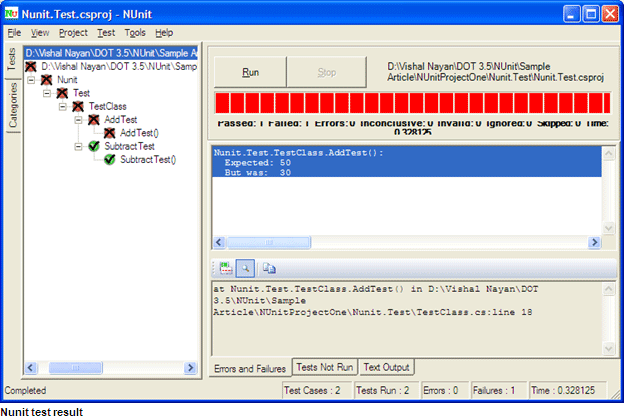This screenshot has width=624, height=416.
Task: Click the 'Completed' status bar text
Action: [25, 391]
